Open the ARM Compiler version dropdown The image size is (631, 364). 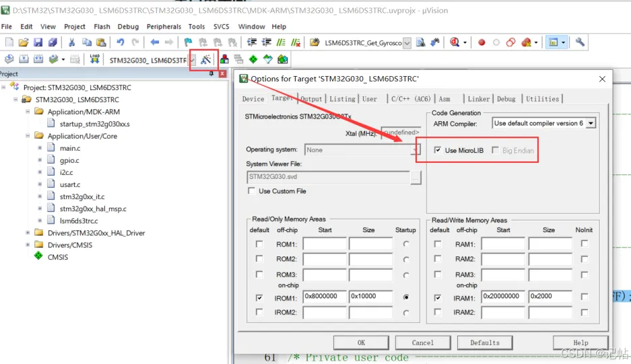point(591,123)
